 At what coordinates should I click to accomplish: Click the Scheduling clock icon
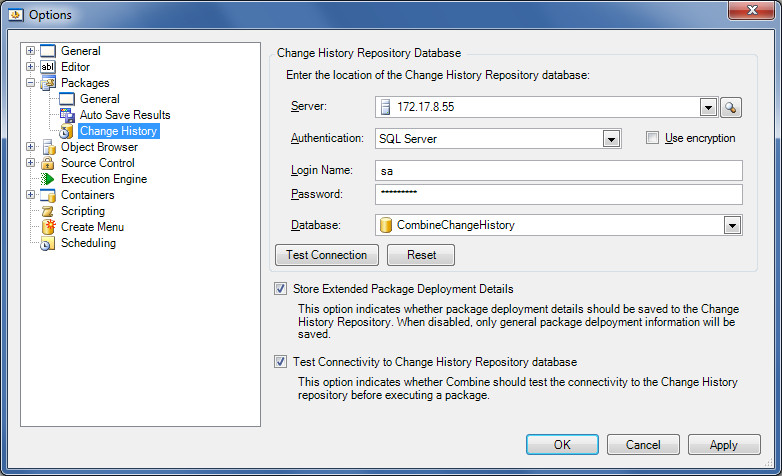[48, 243]
